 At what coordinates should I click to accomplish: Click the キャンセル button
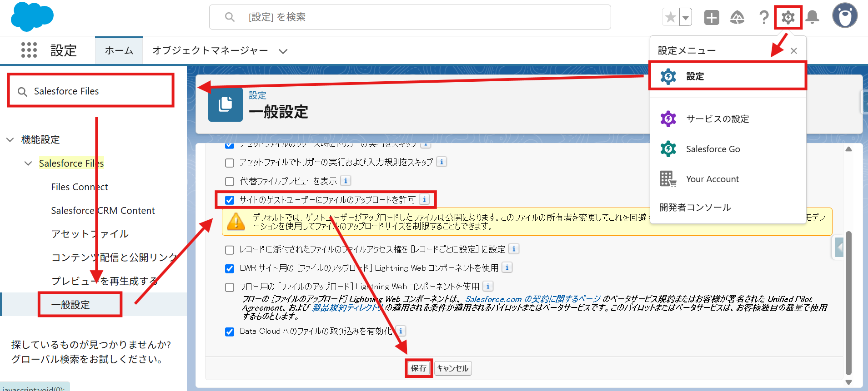click(452, 368)
